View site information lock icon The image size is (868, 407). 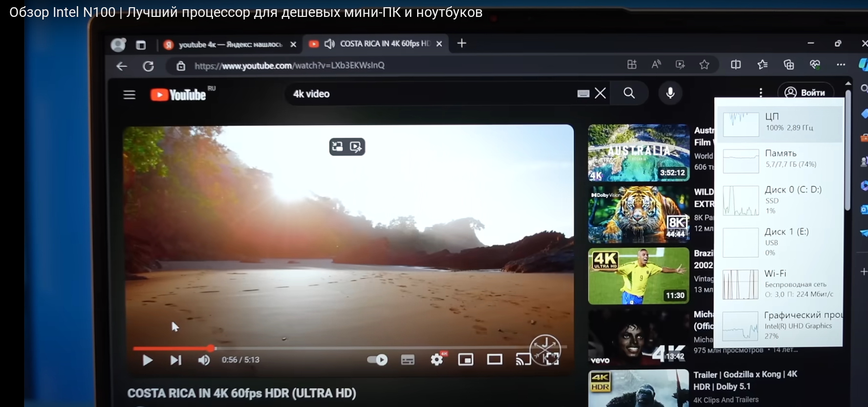tap(181, 66)
